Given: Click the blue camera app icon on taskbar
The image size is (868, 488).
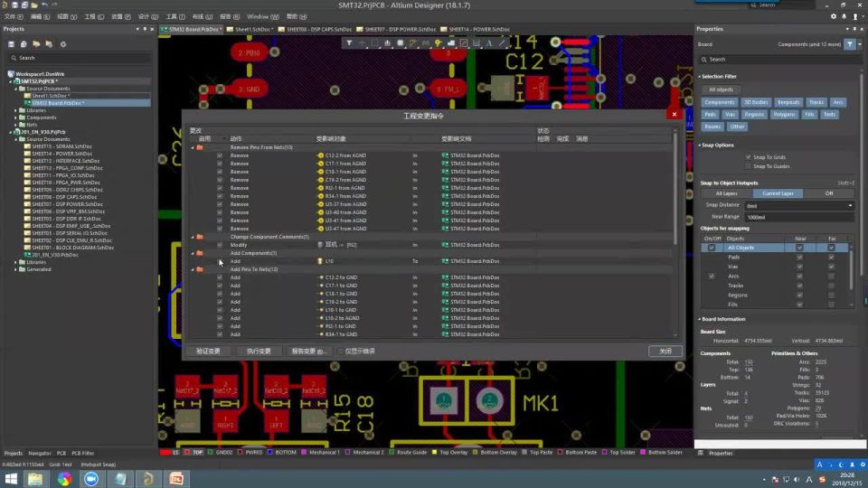Looking at the screenshot, I should 92,479.
